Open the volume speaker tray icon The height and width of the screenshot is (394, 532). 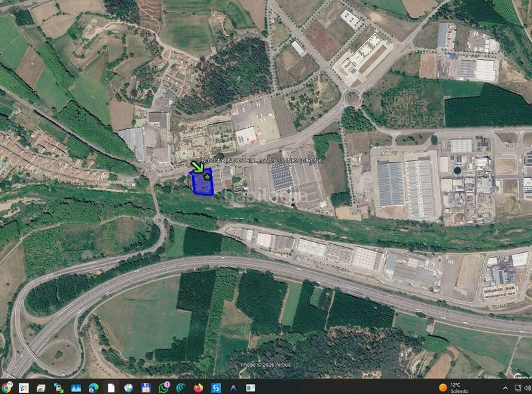coord(527,388)
